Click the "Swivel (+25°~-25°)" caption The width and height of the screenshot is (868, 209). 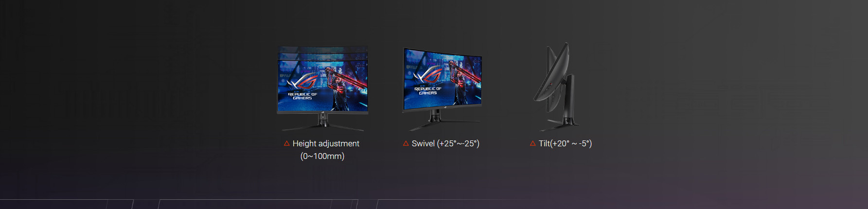[445, 143]
